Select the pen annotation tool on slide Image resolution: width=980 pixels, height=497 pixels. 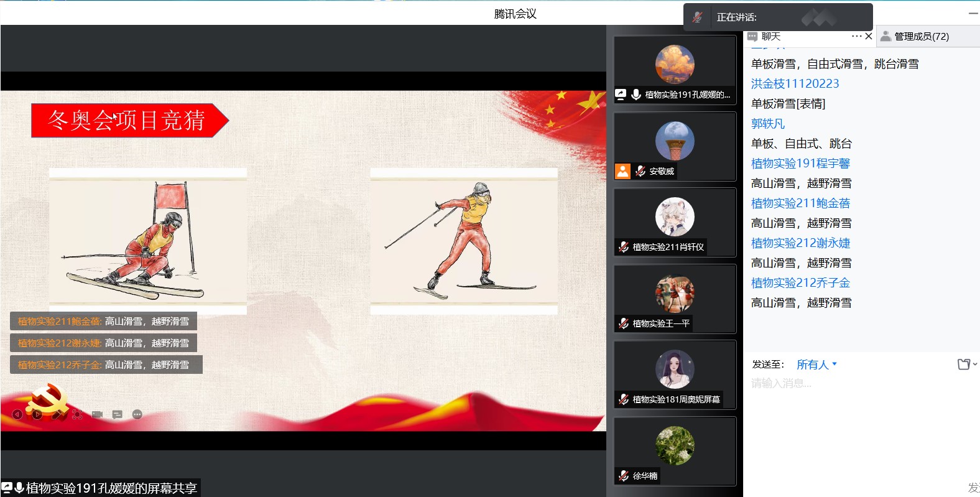click(57, 414)
